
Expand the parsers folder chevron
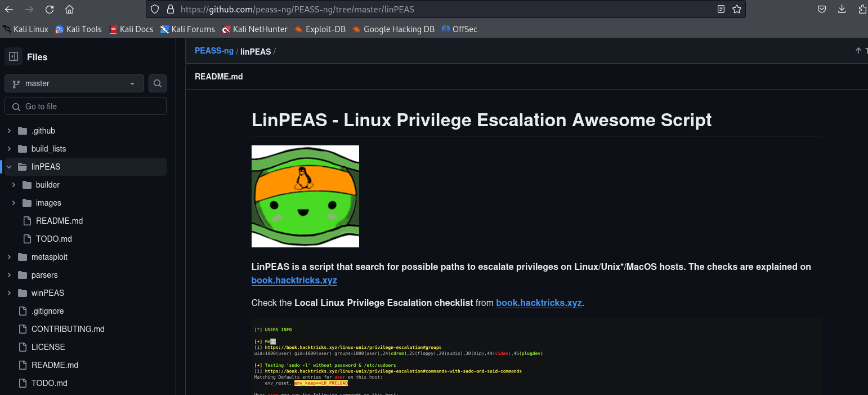[x=9, y=275]
